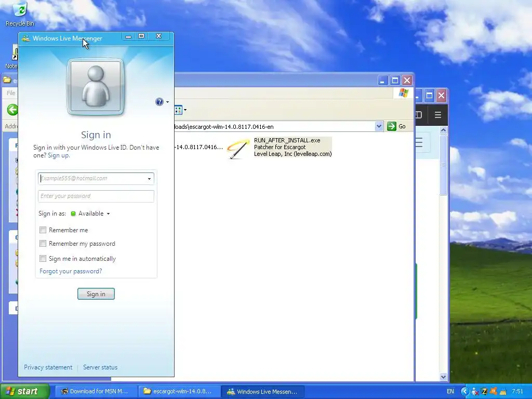Viewport: 532px width, 399px height.
Task: Click the browser scrollbar down arrow
Action: [443, 377]
